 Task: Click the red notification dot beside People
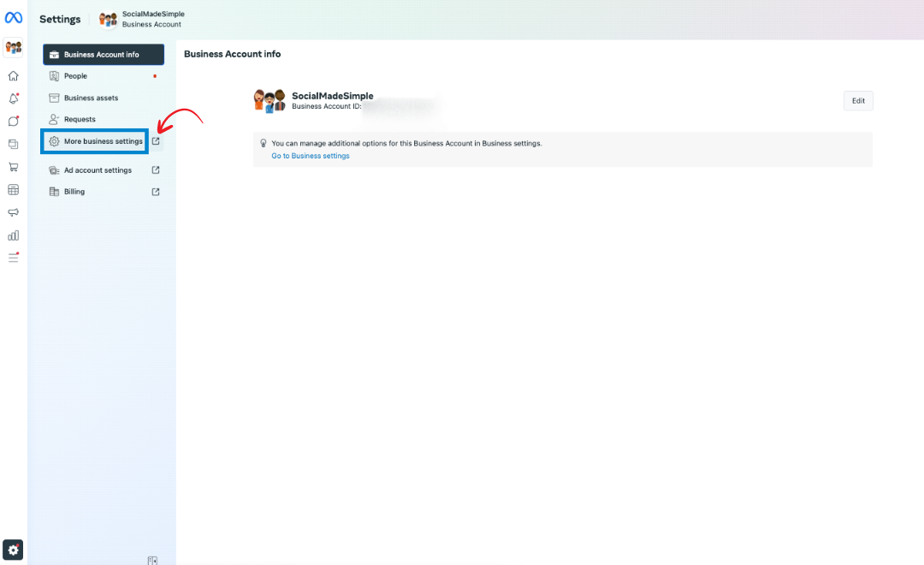tap(155, 76)
